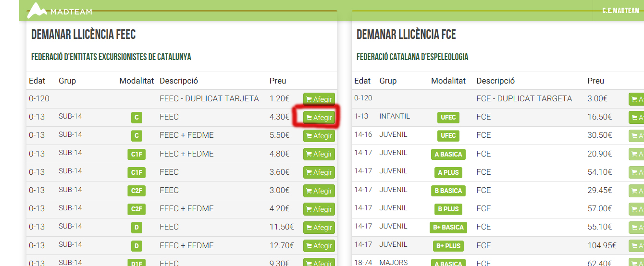Image resolution: width=644 pixels, height=266 pixels.
Task: Select the B BASICA badge
Action: pos(448,191)
